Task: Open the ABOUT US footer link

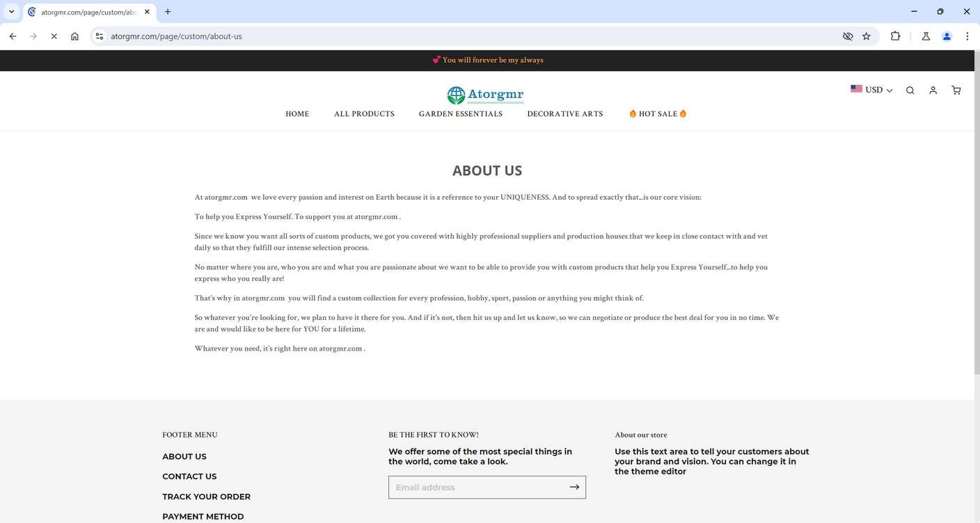Action: [x=184, y=457]
